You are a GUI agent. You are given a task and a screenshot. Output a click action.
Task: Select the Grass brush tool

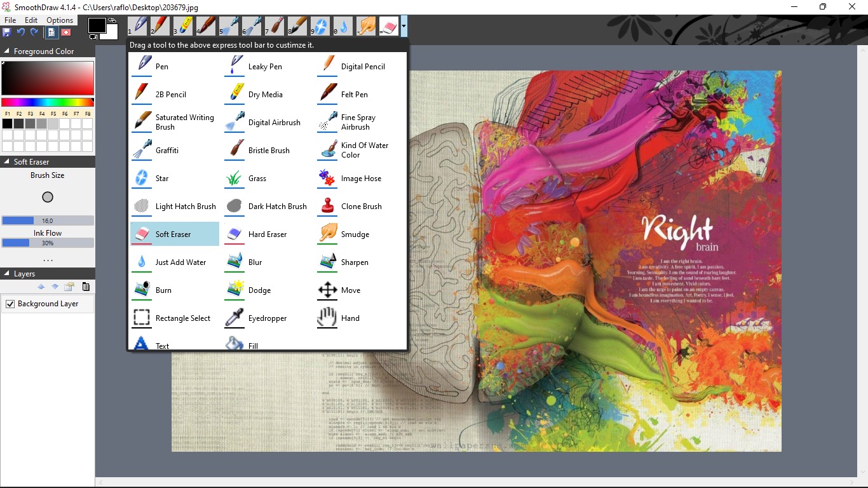(267, 178)
